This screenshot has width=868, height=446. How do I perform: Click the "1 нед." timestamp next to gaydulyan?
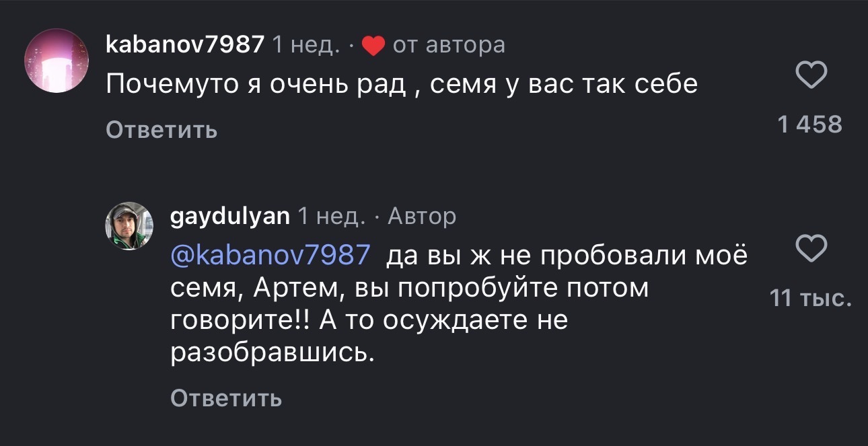tap(331, 216)
